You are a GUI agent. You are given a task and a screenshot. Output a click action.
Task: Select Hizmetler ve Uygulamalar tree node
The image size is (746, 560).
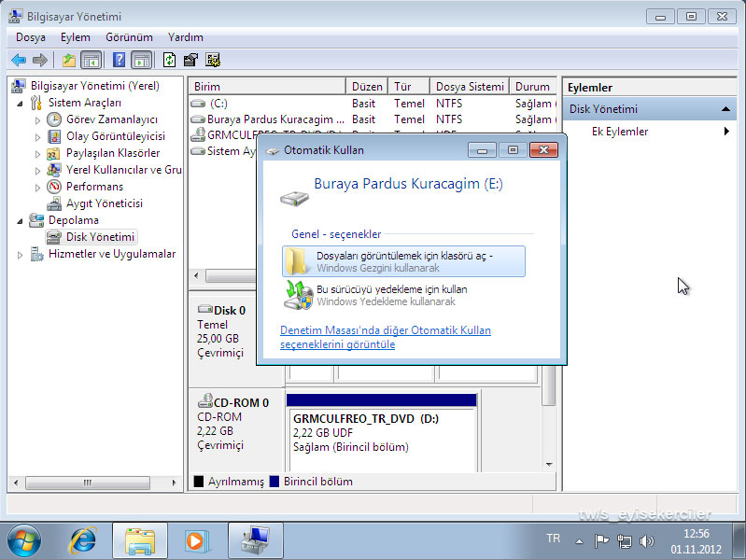112,254
